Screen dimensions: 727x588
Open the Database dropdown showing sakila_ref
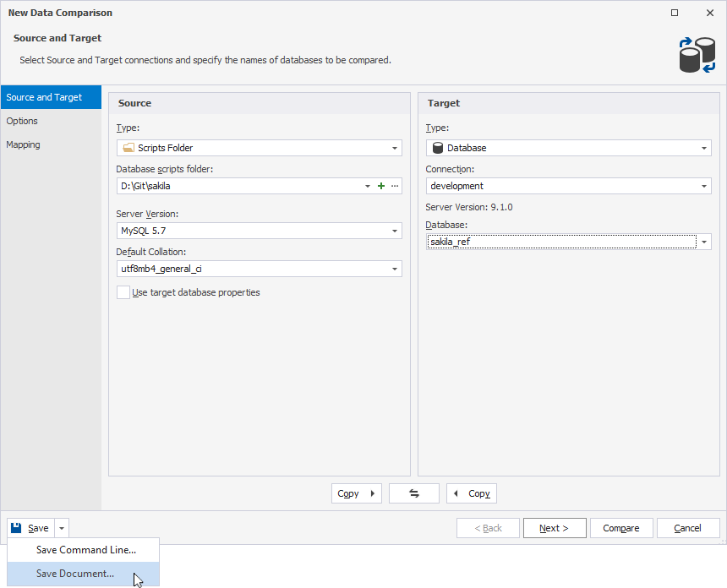(703, 242)
